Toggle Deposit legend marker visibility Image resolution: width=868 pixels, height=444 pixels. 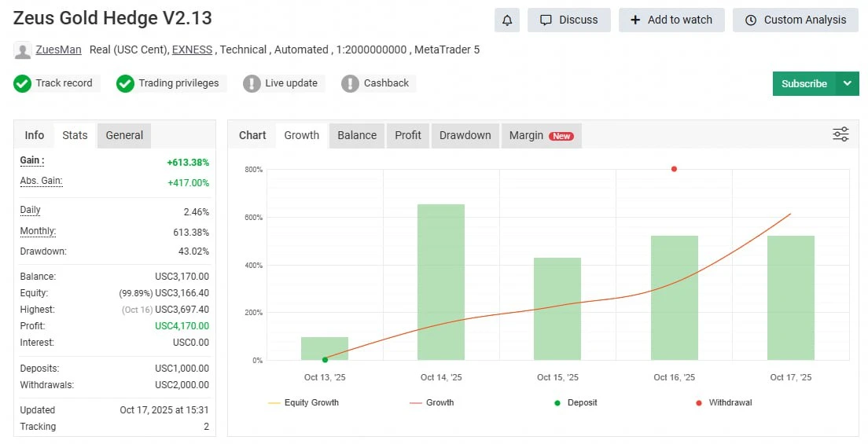coord(575,402)
